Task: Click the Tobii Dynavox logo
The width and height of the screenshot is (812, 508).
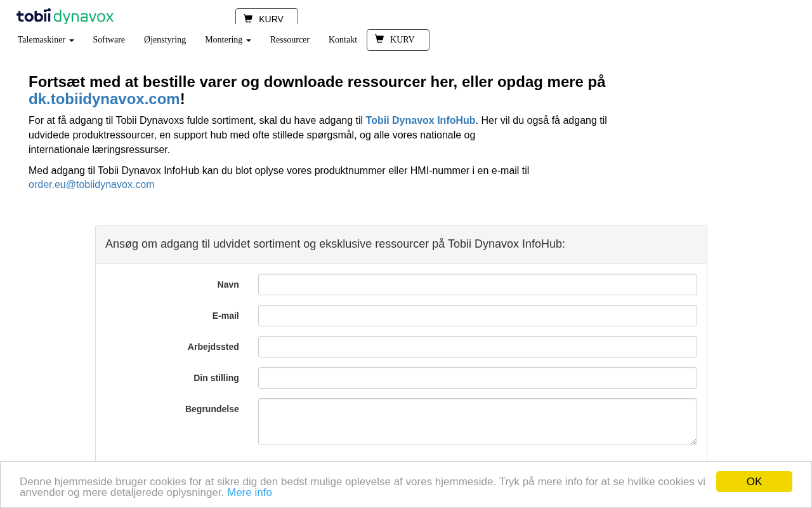Action: point(65,17)
